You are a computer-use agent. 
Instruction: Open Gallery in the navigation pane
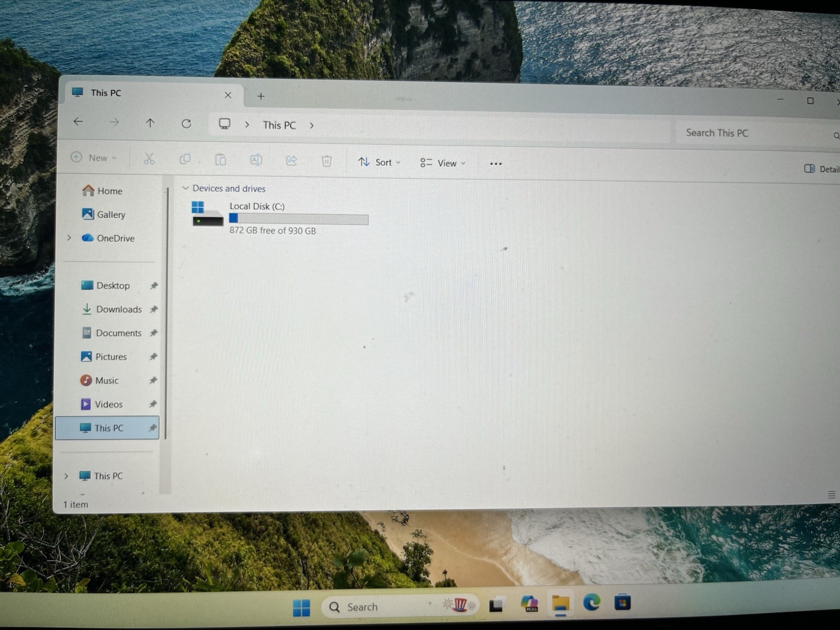click(103, 214)
